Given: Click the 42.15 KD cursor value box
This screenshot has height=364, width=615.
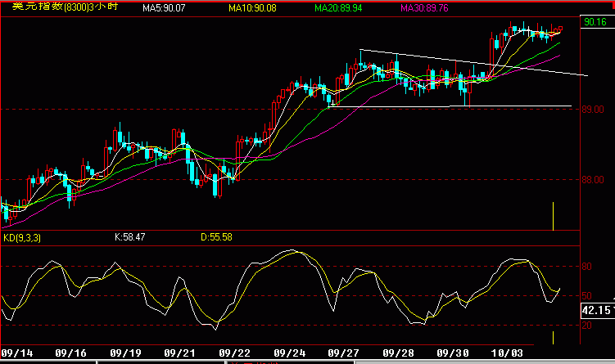Looking at the screenshot, I should (597, 311).
